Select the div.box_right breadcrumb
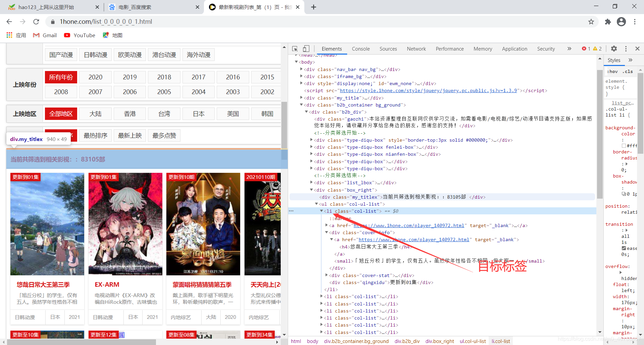 439,341
